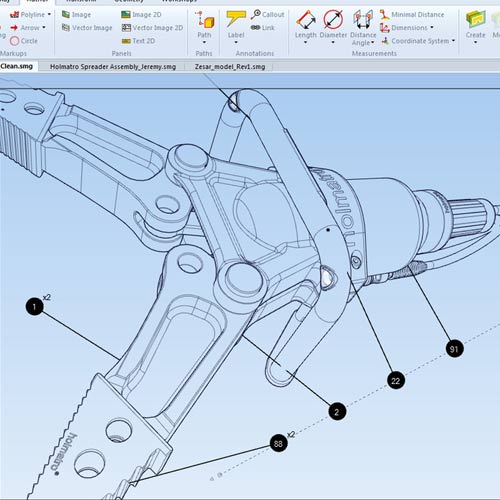Screen dimensions: 500x500
Task: Open the Dimensions dropdown arrow
Action: tap(432, 27)
